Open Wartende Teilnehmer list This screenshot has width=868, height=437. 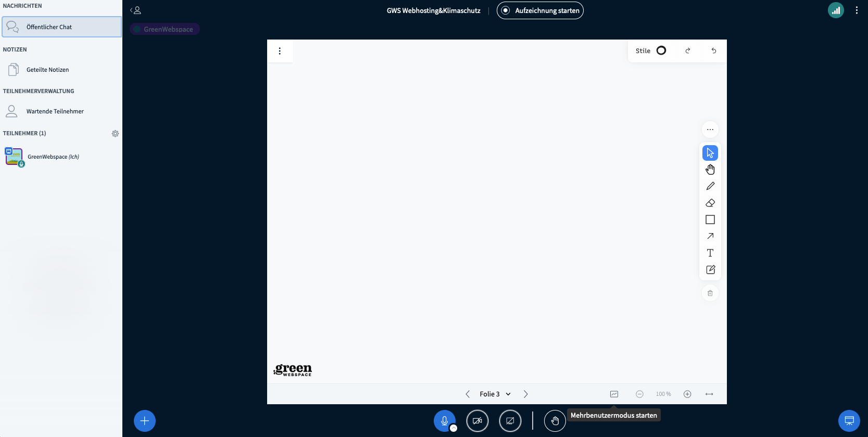point(55,111)
